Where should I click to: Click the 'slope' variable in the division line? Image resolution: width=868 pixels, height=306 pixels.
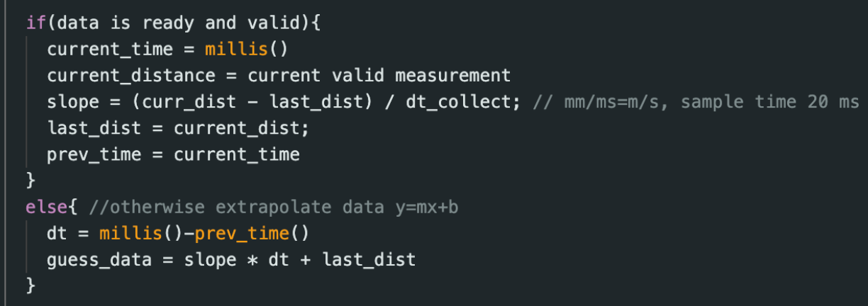pos(74,101)
